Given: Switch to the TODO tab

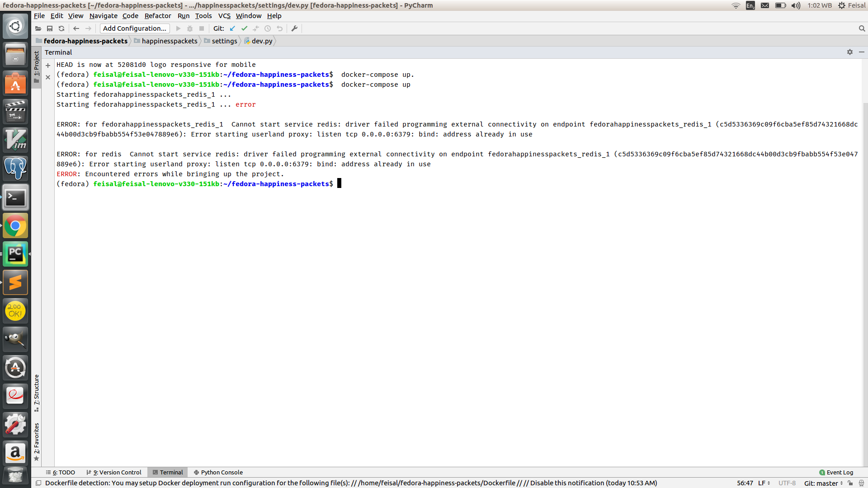Looking at the screenshot, I should (61, 473).
